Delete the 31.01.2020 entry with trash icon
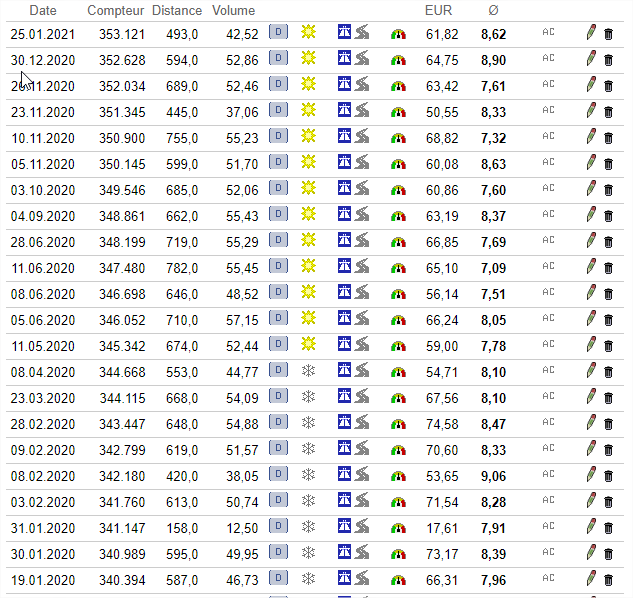 pyautogui.click(x=608, y=527)
